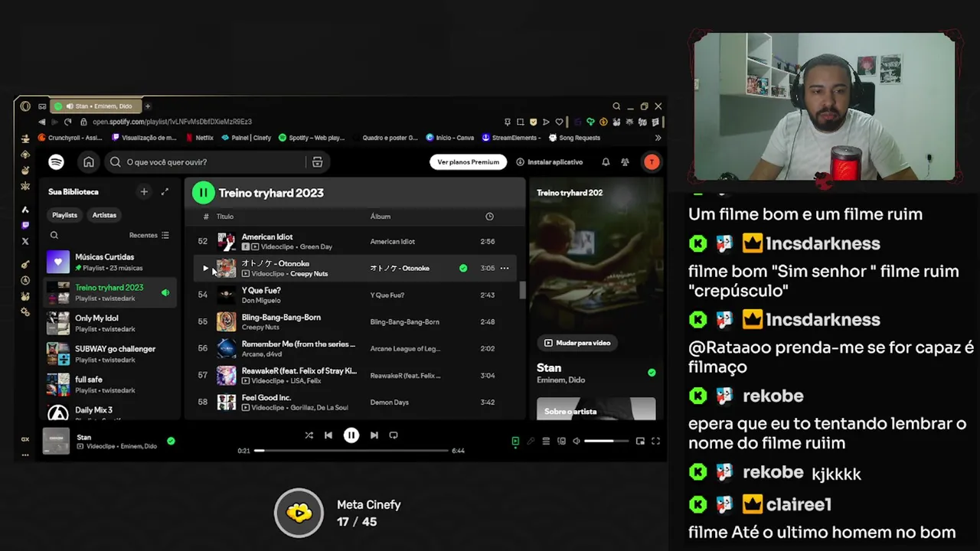Image resolution: width=980 pixels, height=551 pixels.
Task: Open the StreamElements bookmark
Action: [x=512, y=138]
